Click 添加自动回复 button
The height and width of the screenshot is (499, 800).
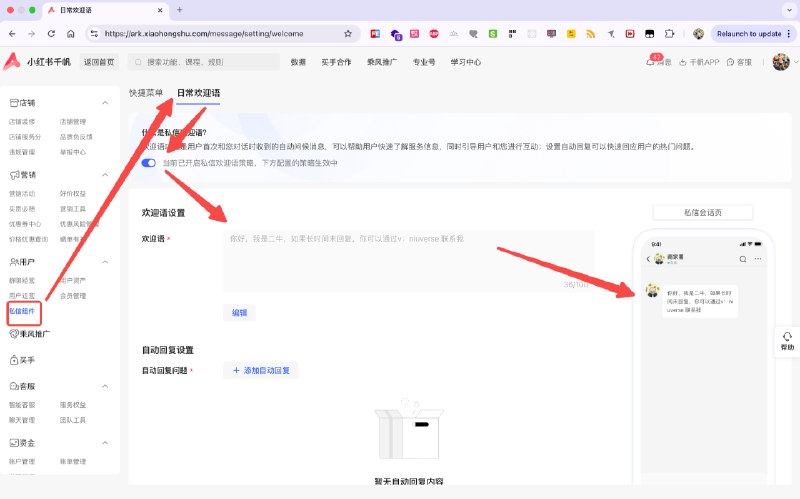pyautogui.click(x=261, y=370)
